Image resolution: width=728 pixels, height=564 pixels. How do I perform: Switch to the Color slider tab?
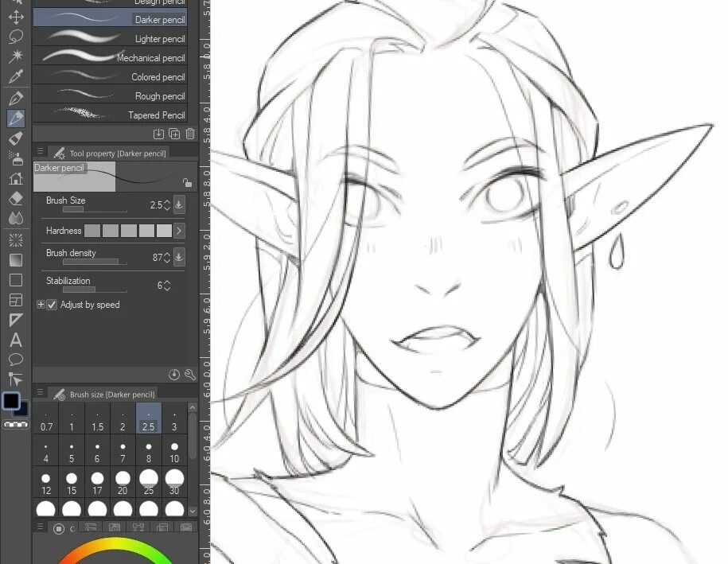91,527
